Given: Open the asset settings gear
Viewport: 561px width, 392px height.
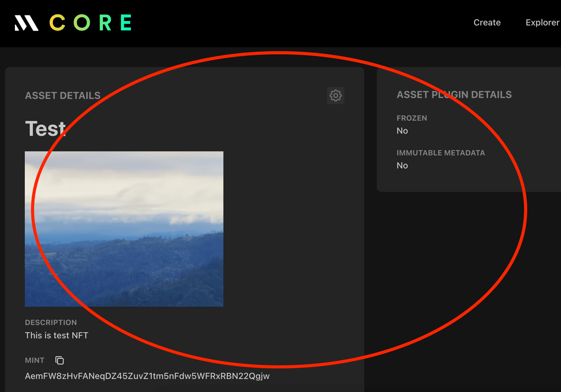Looking at the screenshot, I should click(x=336, y=95).
